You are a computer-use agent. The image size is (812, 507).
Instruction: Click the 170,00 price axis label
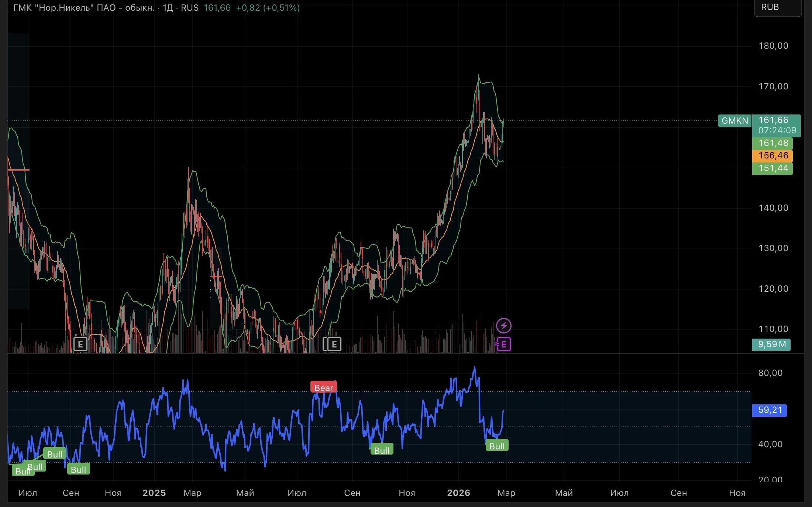773,86
